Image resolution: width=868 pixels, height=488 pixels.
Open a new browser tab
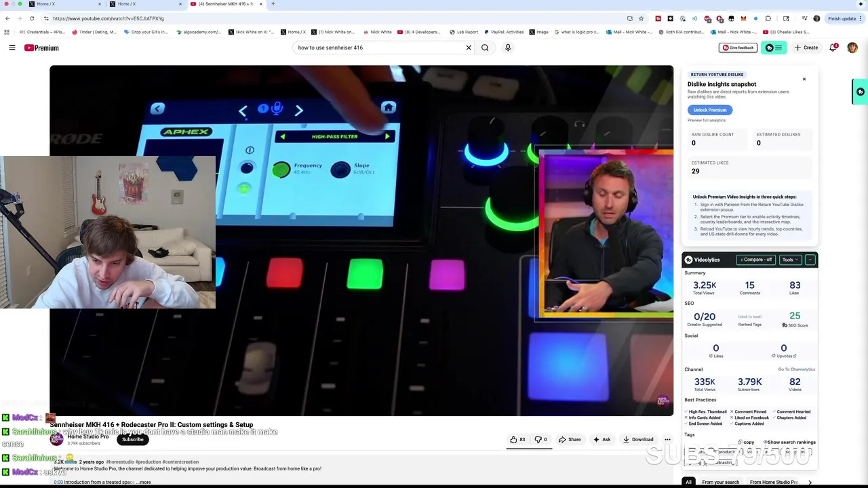pos(273,4)
